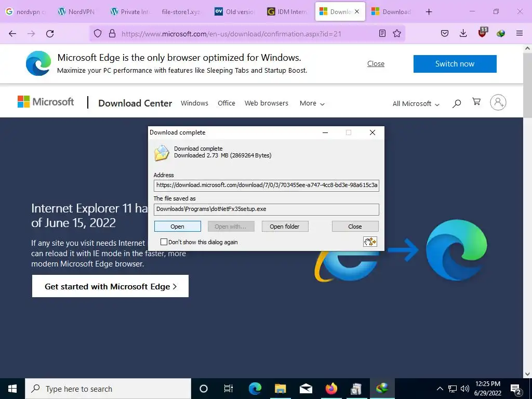Viewport: 532px width, 399px height.
Task: Click the "file saved as" path field
Action: [267, 209]
